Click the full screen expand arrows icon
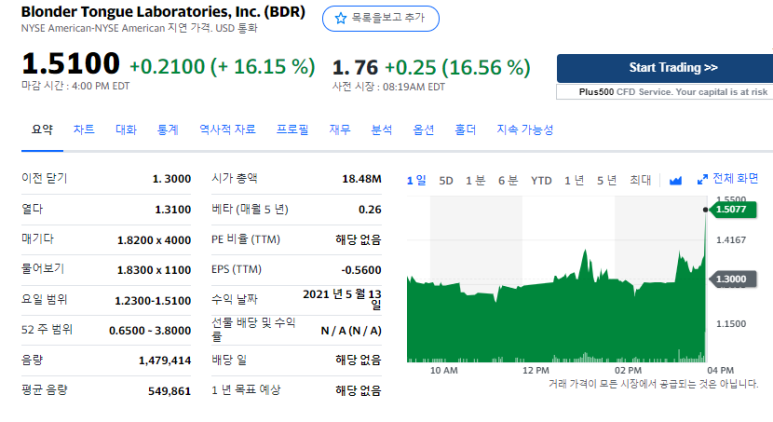 click(703, 179)
